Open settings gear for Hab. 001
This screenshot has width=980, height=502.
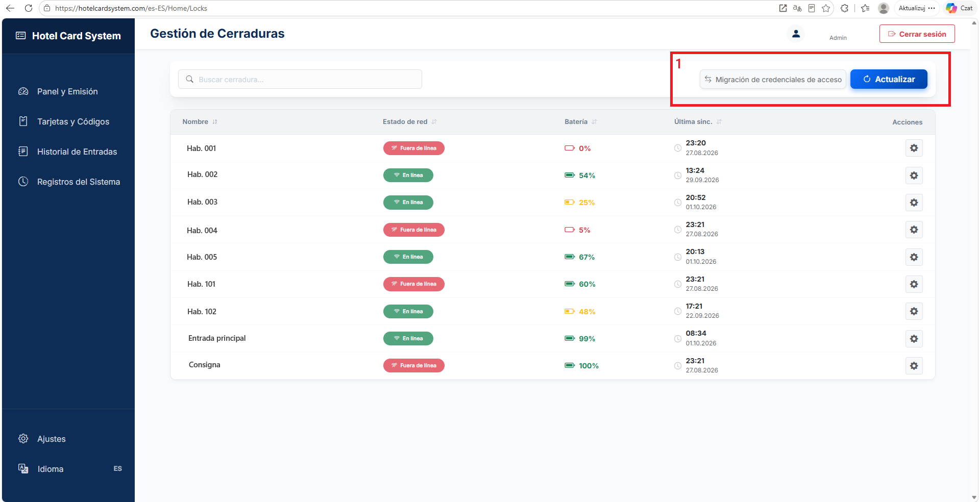(914, 148)
